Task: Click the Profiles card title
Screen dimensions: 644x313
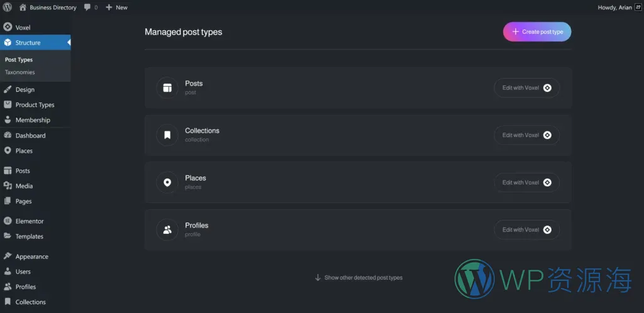Action: [x=197, y=225]
